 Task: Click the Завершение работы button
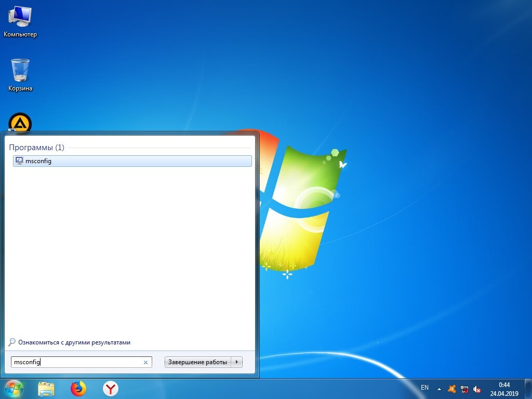[197, 362]
